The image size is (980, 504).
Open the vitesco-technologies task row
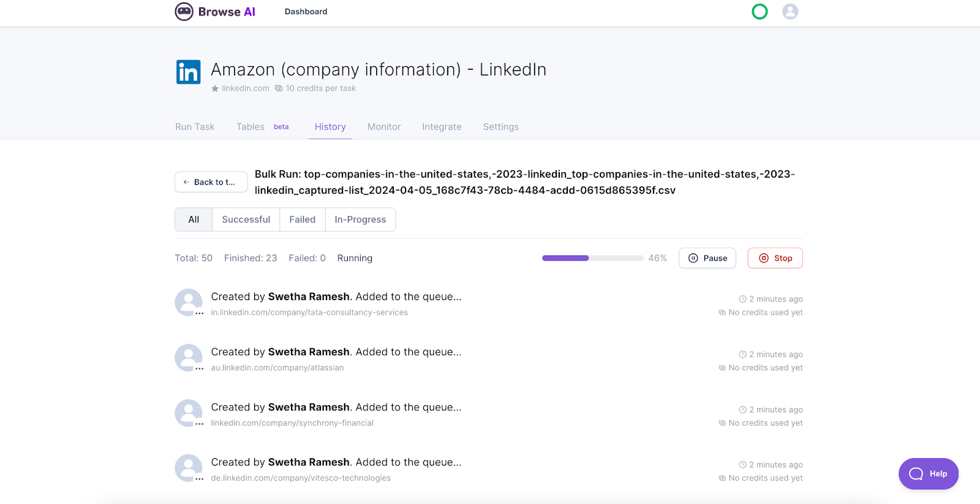[x=489, y=469]
